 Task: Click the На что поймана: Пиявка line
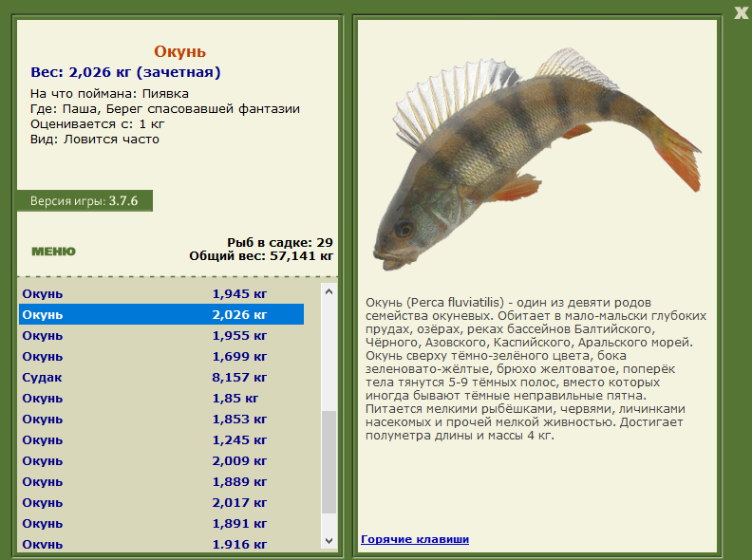pyautogui.click(x=109, y=94)
